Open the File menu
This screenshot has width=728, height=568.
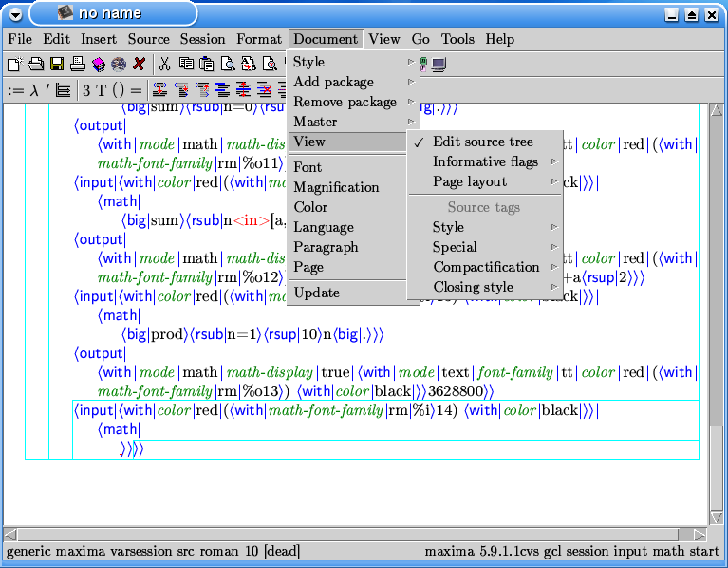(20, 39)
